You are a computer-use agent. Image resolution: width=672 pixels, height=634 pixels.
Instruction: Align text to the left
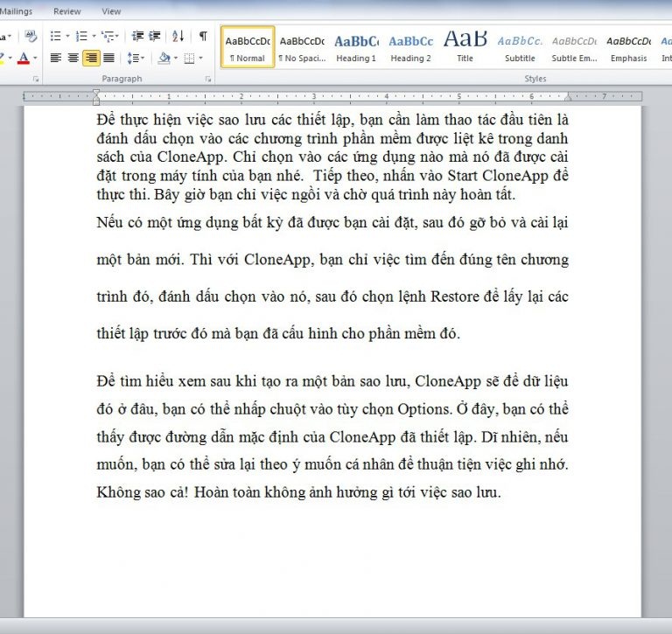tap(55, 59)
